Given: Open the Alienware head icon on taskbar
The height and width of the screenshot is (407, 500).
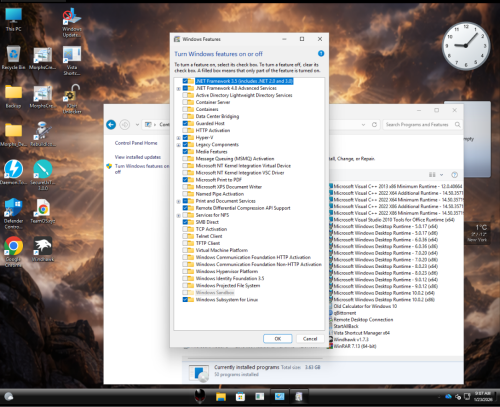Looking at the screenshot, I should click(200, 396).
